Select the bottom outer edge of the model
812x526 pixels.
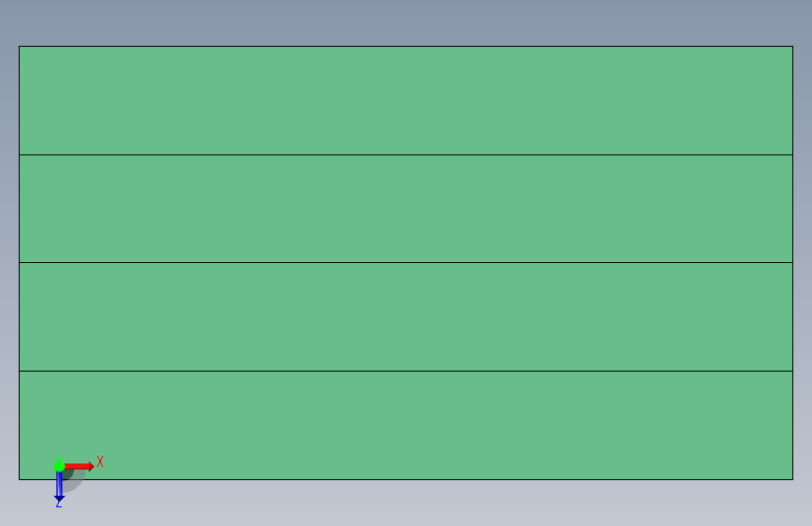click(406, 479)
